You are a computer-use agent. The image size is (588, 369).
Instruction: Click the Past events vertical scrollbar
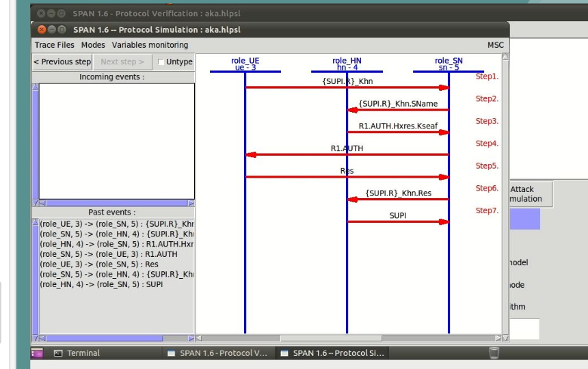pyautogui.click(x=36, y=280)
